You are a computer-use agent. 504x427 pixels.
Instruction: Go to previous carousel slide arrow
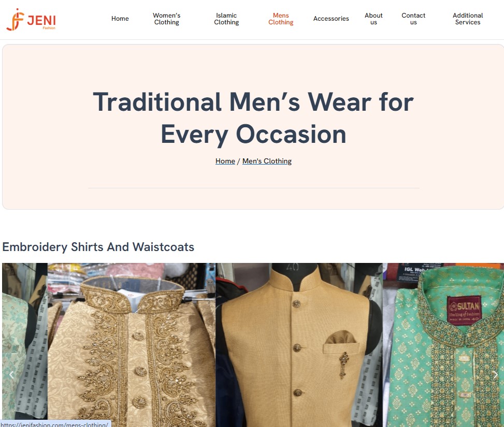point(11,375)
